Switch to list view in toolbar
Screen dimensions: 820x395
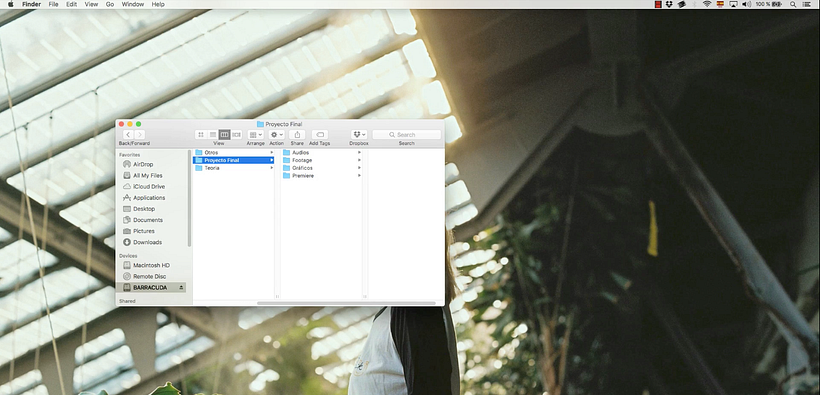[213, 135]
